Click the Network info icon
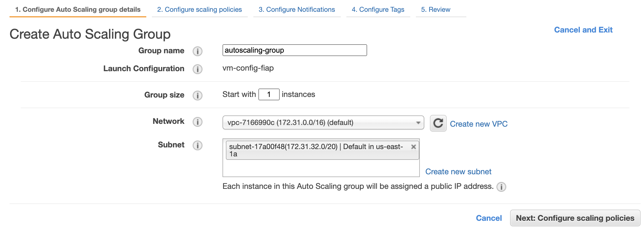The width and height of the screenshot is (644, 232). click(197, 122)
